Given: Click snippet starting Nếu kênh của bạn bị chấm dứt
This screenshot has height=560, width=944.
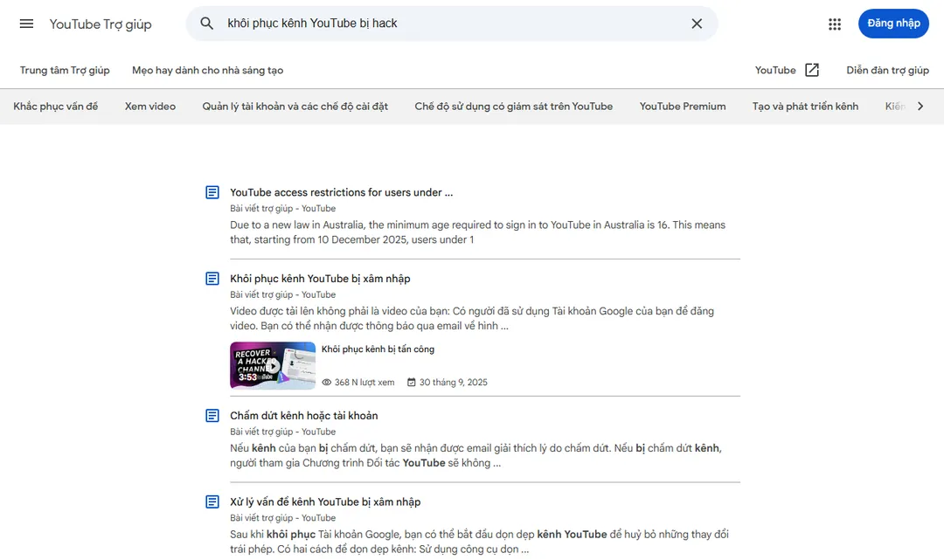Looking at the screenshot, I should tap(475, 455).
